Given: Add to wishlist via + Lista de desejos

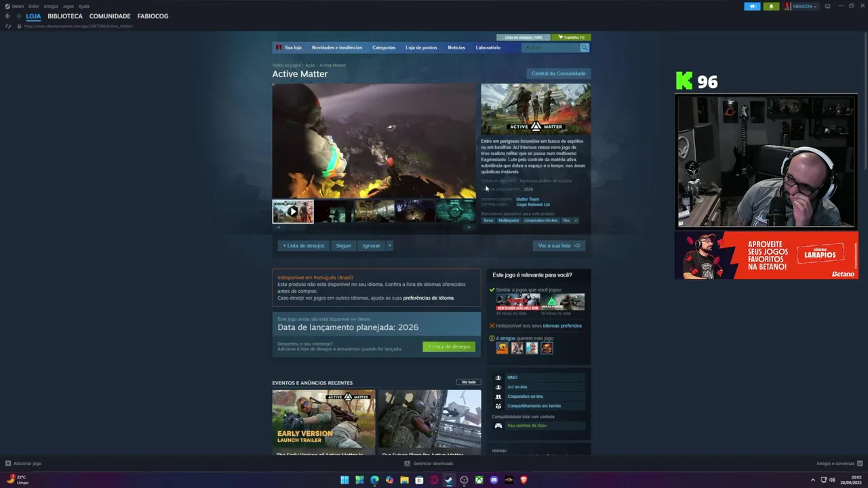Looking at the screenshot, I should tap(304, 245).
